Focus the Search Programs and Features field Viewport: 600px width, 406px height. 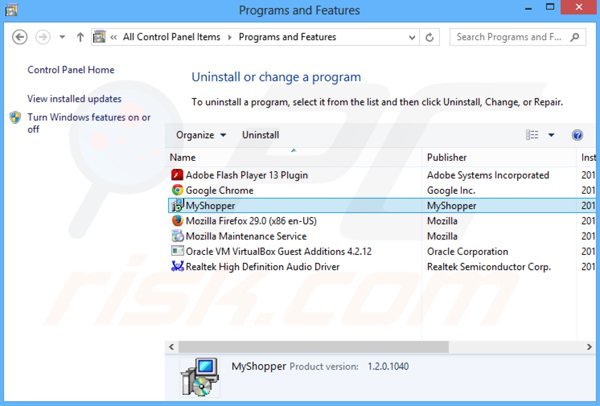(517, 37)
